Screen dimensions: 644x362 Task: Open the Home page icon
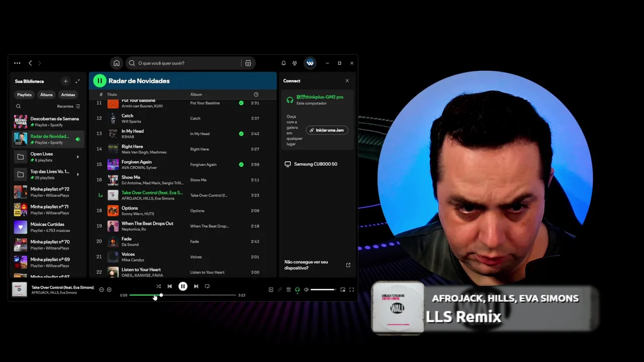click(116, 63)
